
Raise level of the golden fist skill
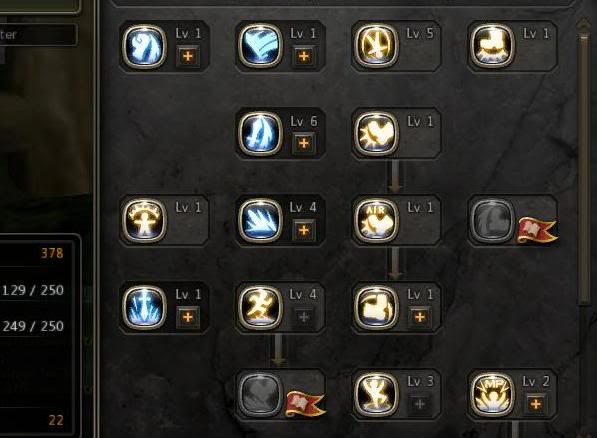pyautogui.click(x=420, y=317)
